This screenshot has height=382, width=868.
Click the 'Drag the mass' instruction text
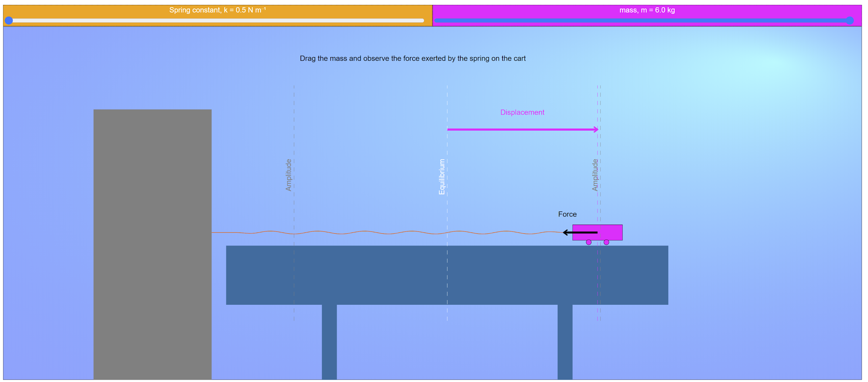pyautogui.click(x=413, y=58)
